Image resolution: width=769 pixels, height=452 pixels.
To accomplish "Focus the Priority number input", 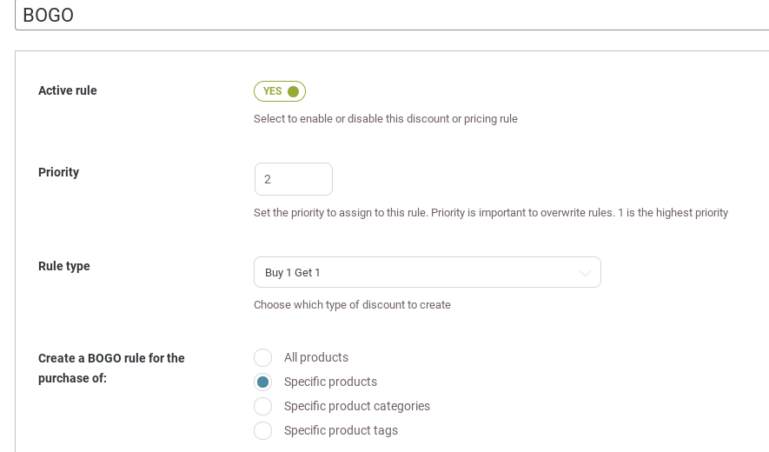I will [x=293, y=180].
